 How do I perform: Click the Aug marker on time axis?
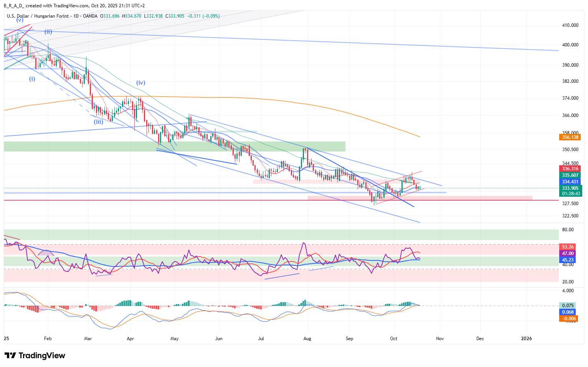307,339
